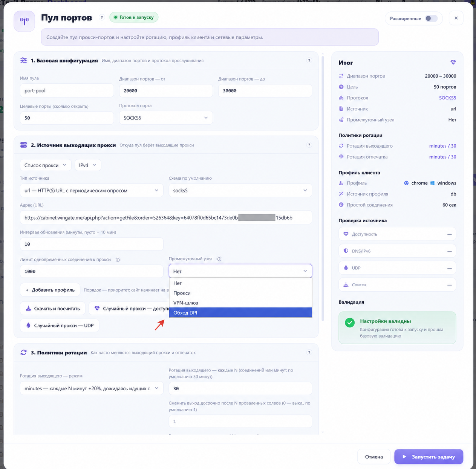Click the windows OS icon in Профиль row
The image size is (476, 469).
(x=432, y=183)
